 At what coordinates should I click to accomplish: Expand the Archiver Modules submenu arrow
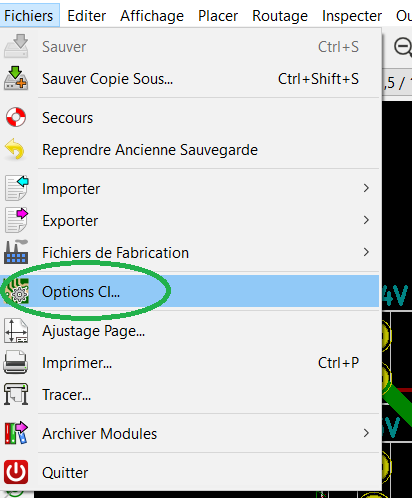[x=366, y=433]
